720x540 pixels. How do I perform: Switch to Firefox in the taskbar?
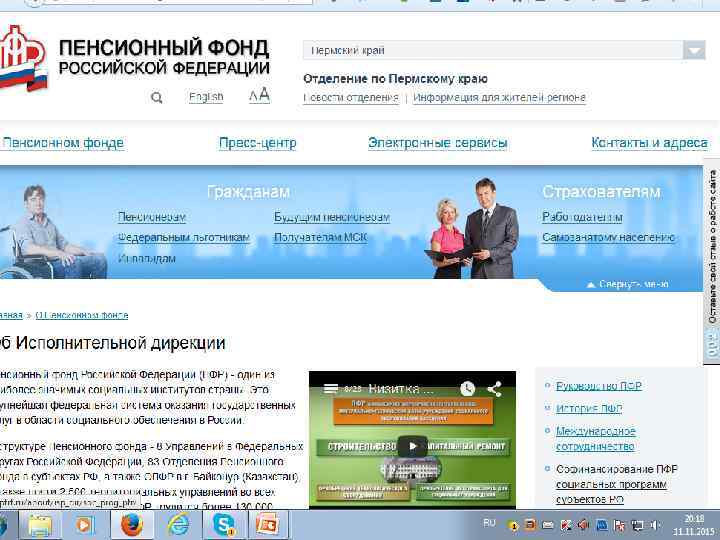132,525
